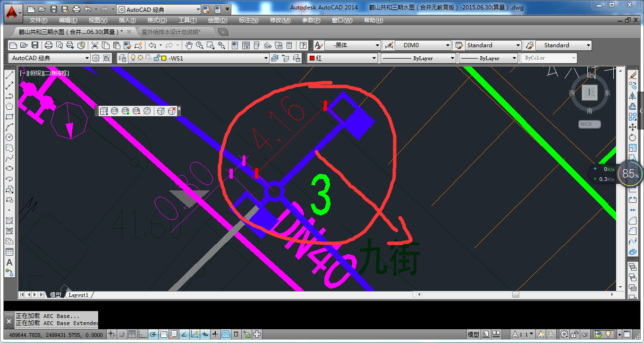Open the 黑体 text style dropdown
The width and height of the screenshot is (644, 343).
click(353, 45)
